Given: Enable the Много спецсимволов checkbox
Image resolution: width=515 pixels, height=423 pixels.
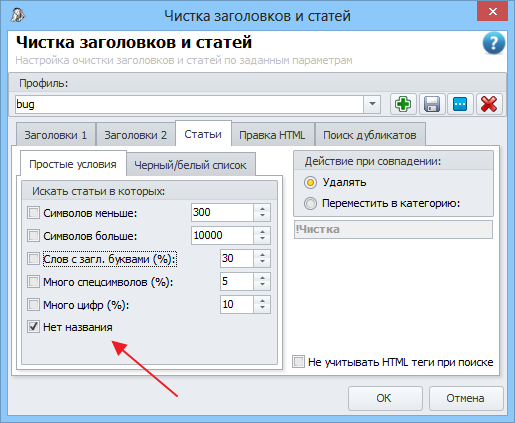Looking at the screenshot, I should [x=33, y=282].
